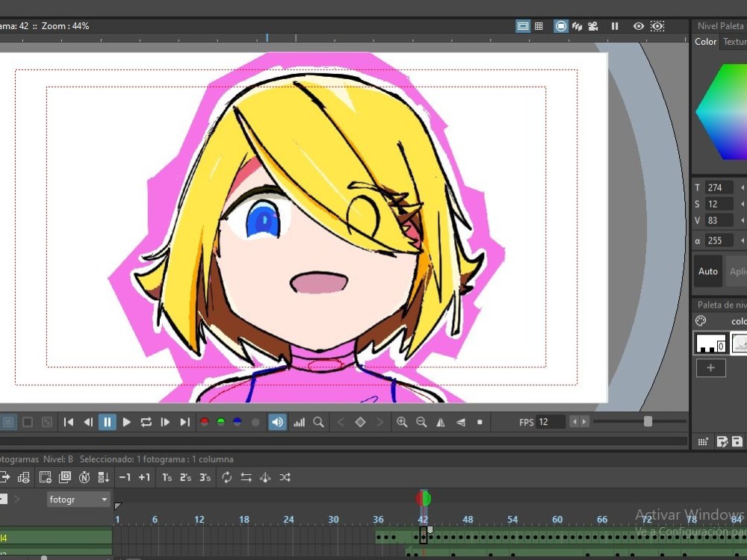747x560 pixels.
Task: Step to previous frame
Action: click(x=88, y=423)
